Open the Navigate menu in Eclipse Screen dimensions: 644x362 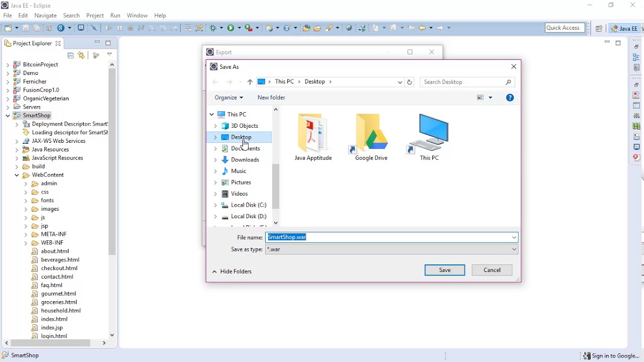coord(46,16)
